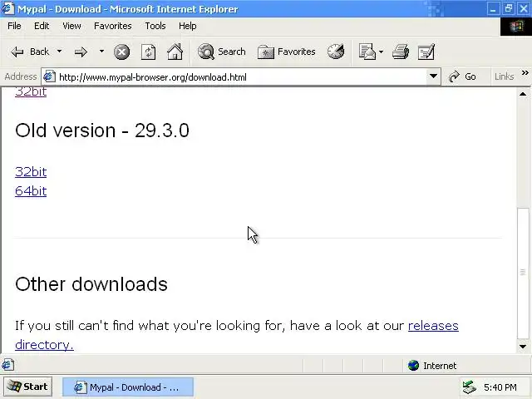The width and height of the screenshot is (532, 399).
Task: Click the 5:40 PM clock
Action: coord(500,387)
